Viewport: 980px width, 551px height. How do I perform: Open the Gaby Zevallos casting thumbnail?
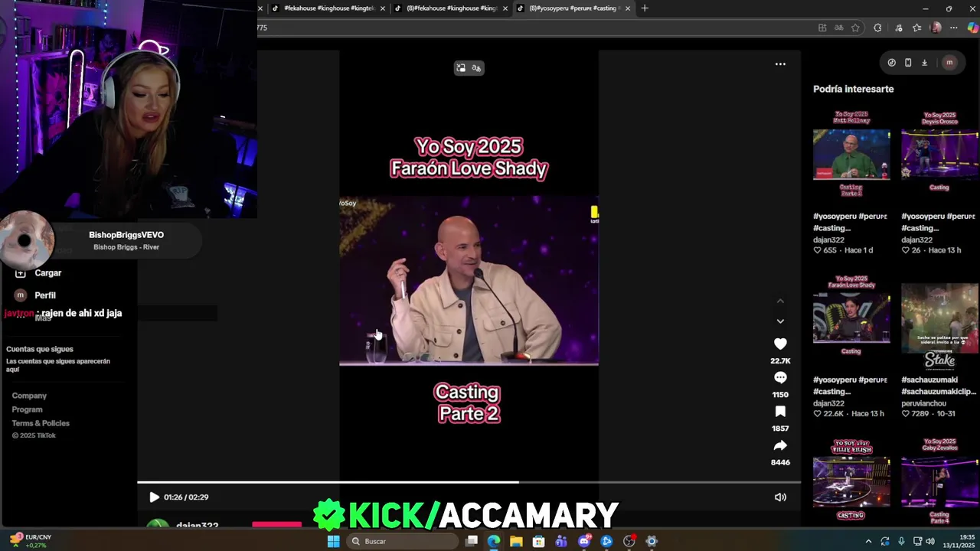point(939,481)
